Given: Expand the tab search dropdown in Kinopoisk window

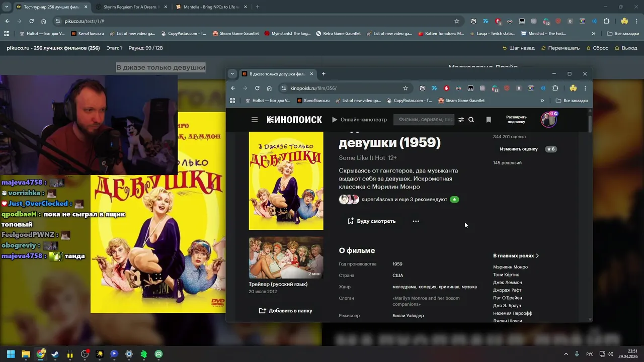Looking at the screenshot, I should pos(232,74).
